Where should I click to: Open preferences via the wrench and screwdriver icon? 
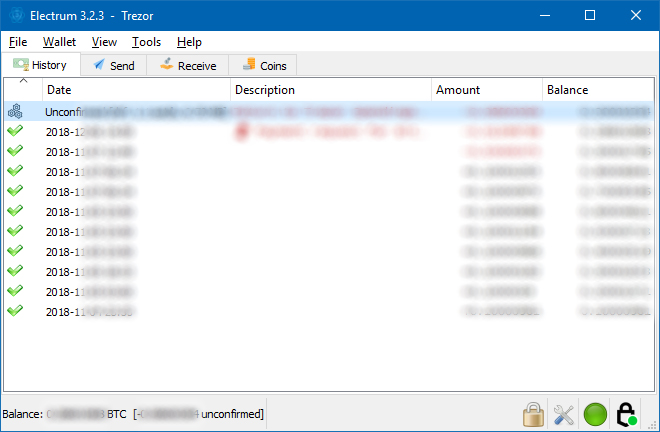(x=564, y=415)
